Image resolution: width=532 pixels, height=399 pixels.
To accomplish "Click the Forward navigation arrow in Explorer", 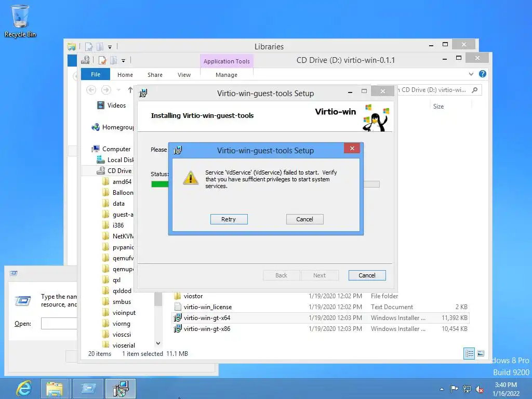I will pos(106,90).
